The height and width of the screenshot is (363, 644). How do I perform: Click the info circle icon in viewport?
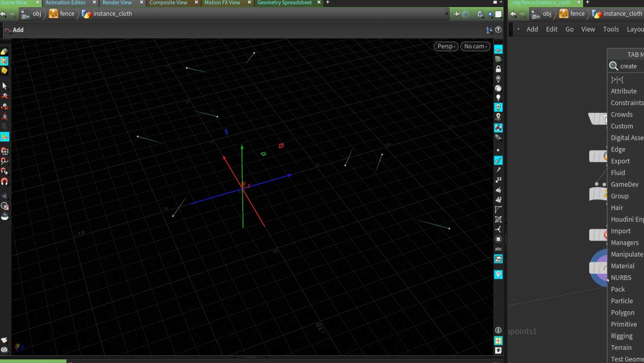point(498,331)
